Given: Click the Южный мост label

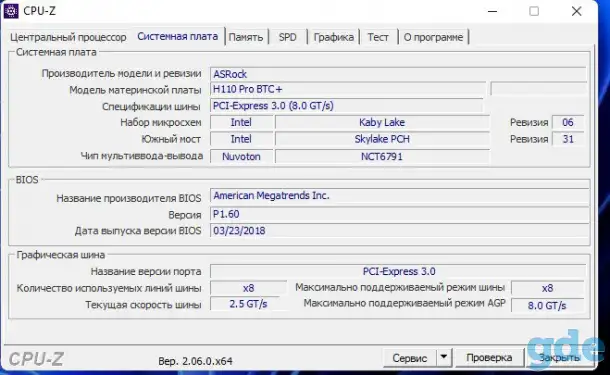Looking at the screenshot, I should (x=171, y=139).
